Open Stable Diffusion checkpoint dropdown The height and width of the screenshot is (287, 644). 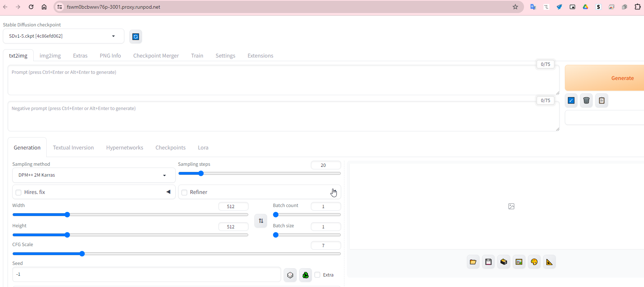[64, 36]
